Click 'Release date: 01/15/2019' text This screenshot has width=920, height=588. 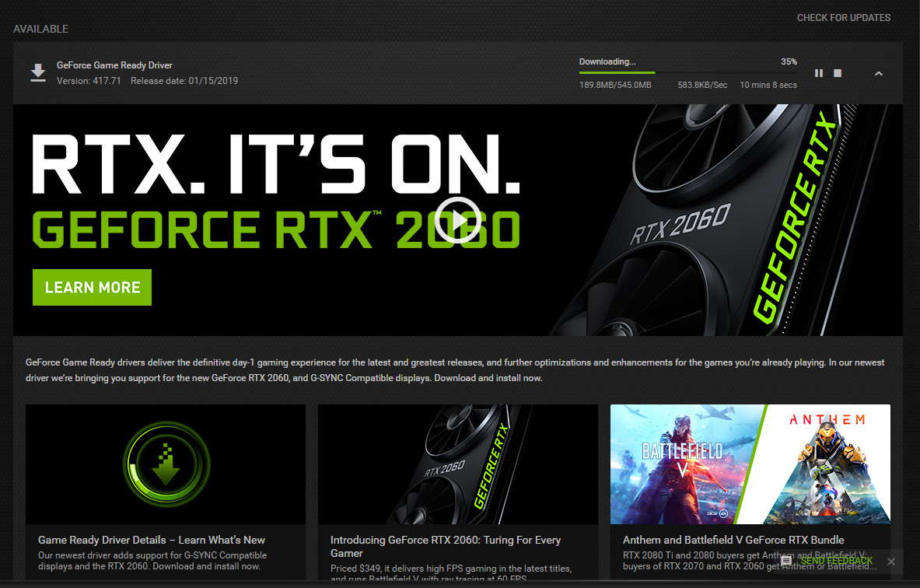[x=184, y=81]
